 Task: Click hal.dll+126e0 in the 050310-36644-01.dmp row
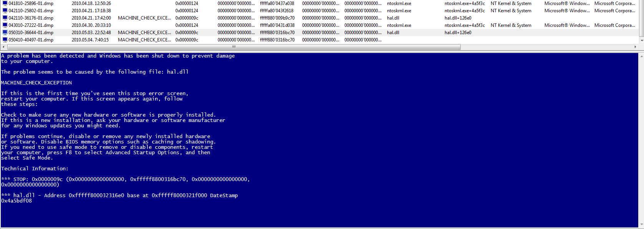(x=458, y=33)
